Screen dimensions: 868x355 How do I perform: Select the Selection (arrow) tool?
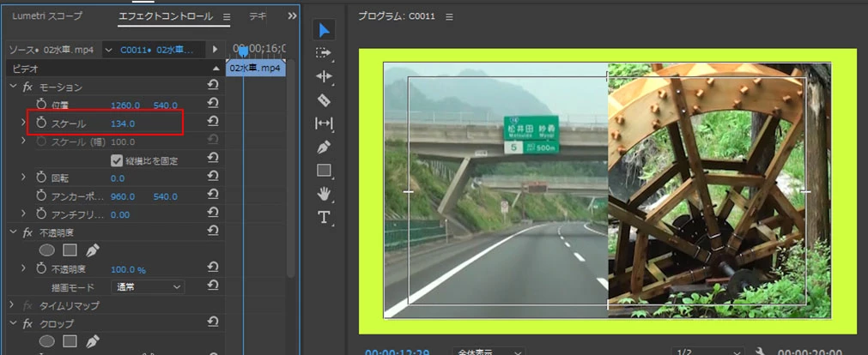click(x=324, y=30)
